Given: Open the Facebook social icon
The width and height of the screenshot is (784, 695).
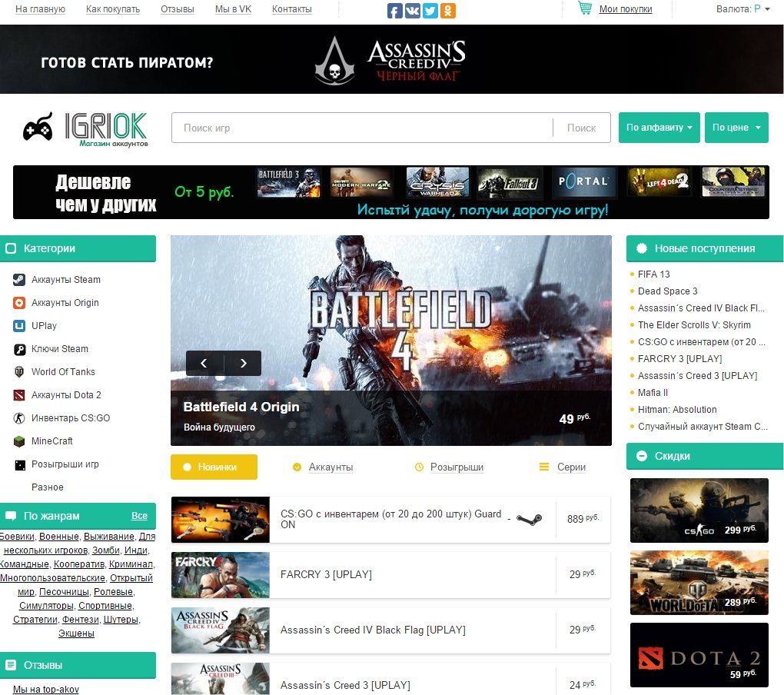Looking at the screenshot, I should [x=394, y=11].
